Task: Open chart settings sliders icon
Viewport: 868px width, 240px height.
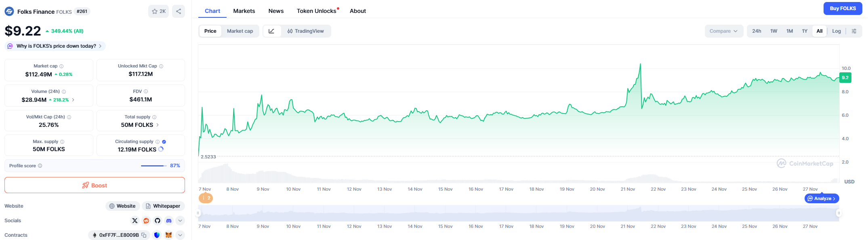Action: tap(854, 31)
